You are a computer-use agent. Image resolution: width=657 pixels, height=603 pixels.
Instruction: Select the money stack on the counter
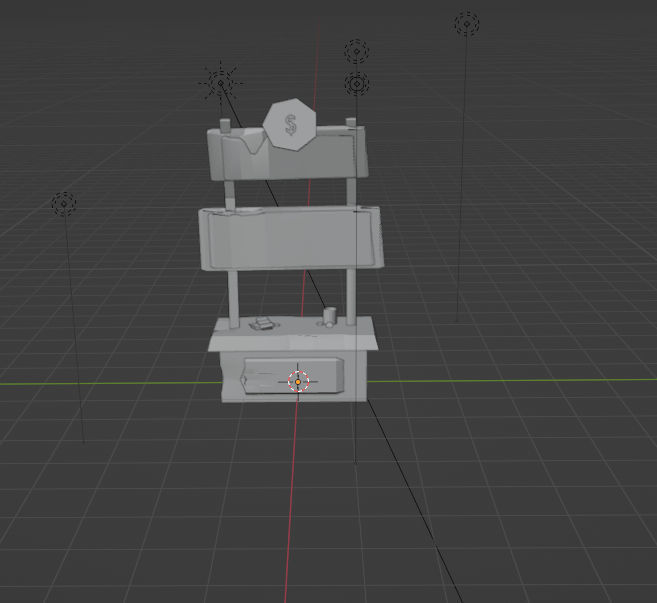pyautogui.click(x=262, y=323)
